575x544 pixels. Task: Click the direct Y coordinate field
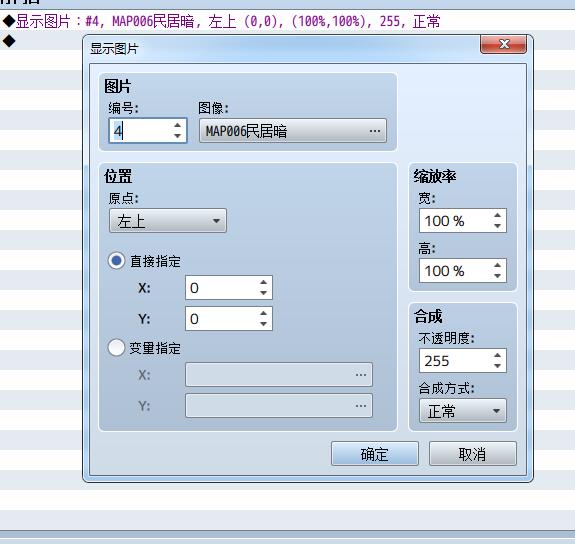229,318
